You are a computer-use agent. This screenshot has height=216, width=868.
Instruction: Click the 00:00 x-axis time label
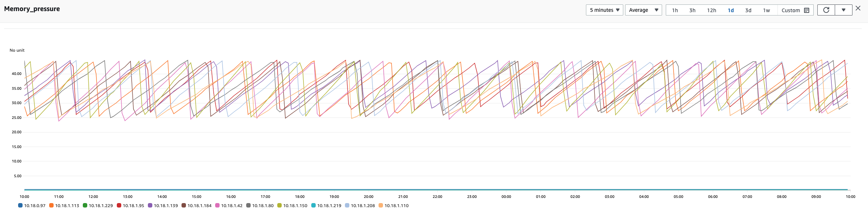506,197
